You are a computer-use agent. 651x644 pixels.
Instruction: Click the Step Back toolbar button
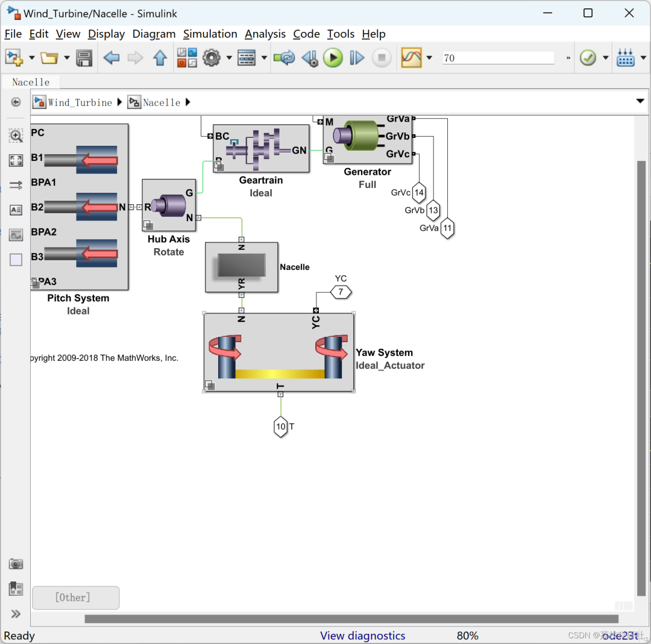[x=310, y=58]
